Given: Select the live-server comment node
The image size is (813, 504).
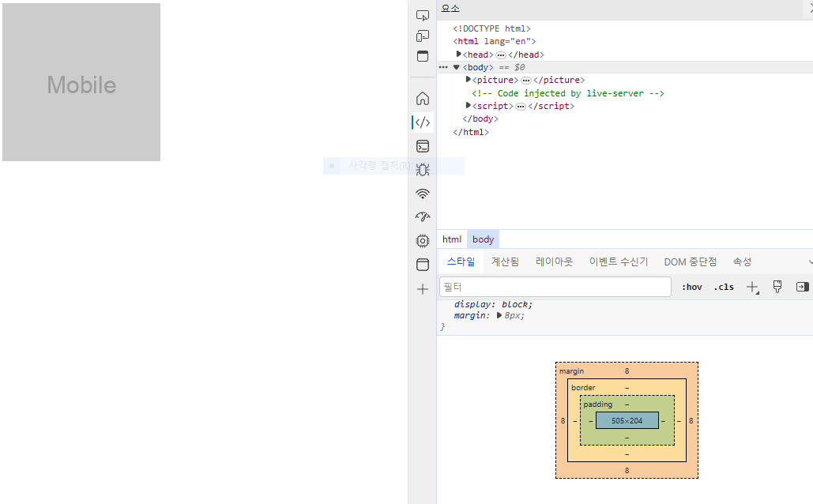Looking at the screenshot, I should pyautogui.click(x=568, y=93).
